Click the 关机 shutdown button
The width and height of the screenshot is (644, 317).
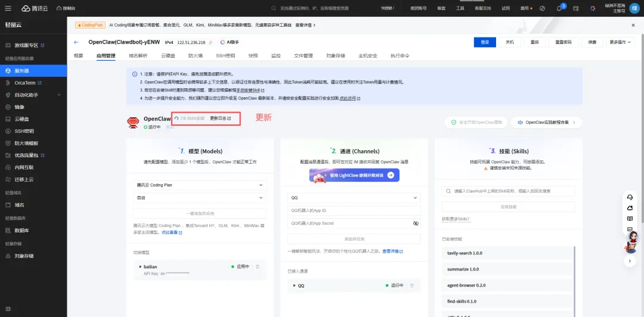[509, 42]
